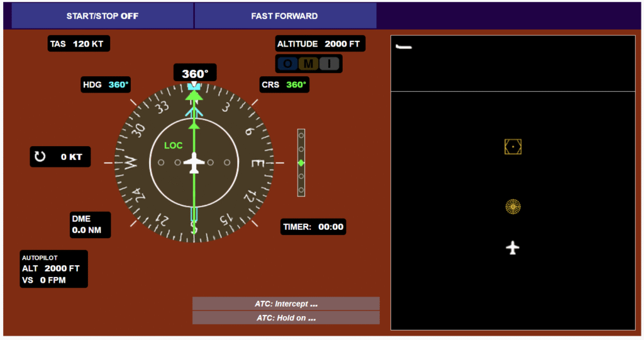Expand the ATC: Hold on ... instruction
644x340 pixels.
286,318
